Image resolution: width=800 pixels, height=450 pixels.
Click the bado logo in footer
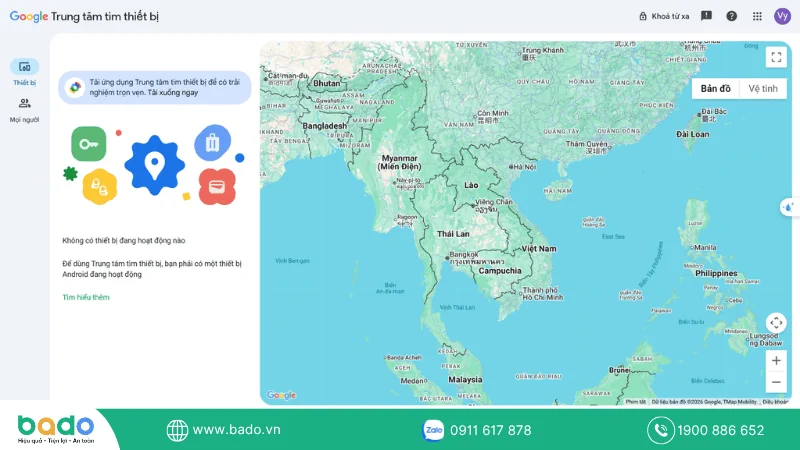(56, 429)
